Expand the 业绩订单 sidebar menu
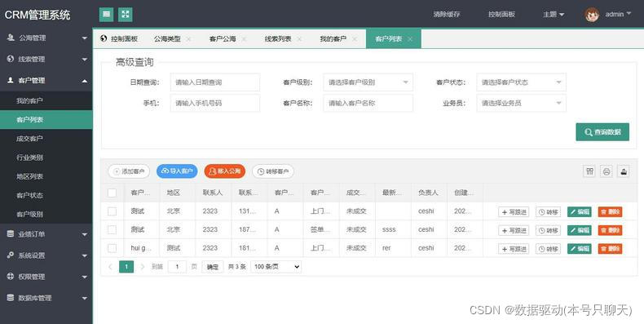The image size is (644, 324). pyautogui.click(x=46, y=234)
